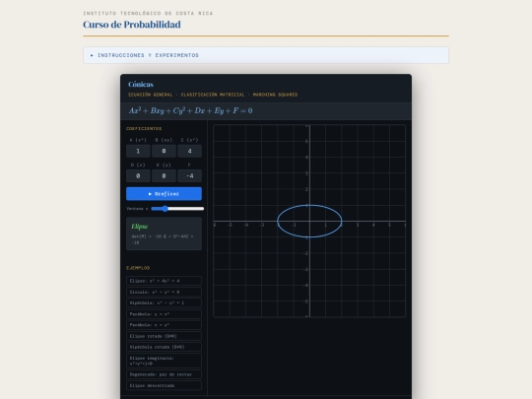The width and height of the screenshot is (532, 399).
Task: Click the COEFICIENTES section label
Action: click(144, 129)
